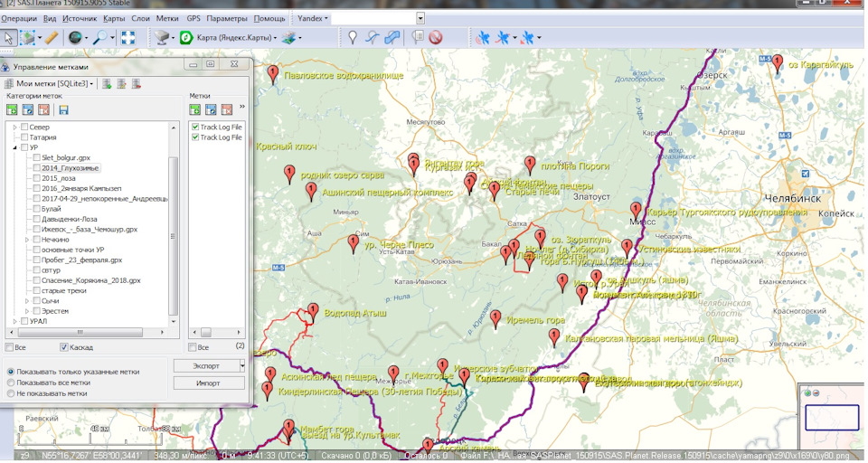Expand the Сычи tree node
This screenshot has height=463, width=868.
point(28,301)
